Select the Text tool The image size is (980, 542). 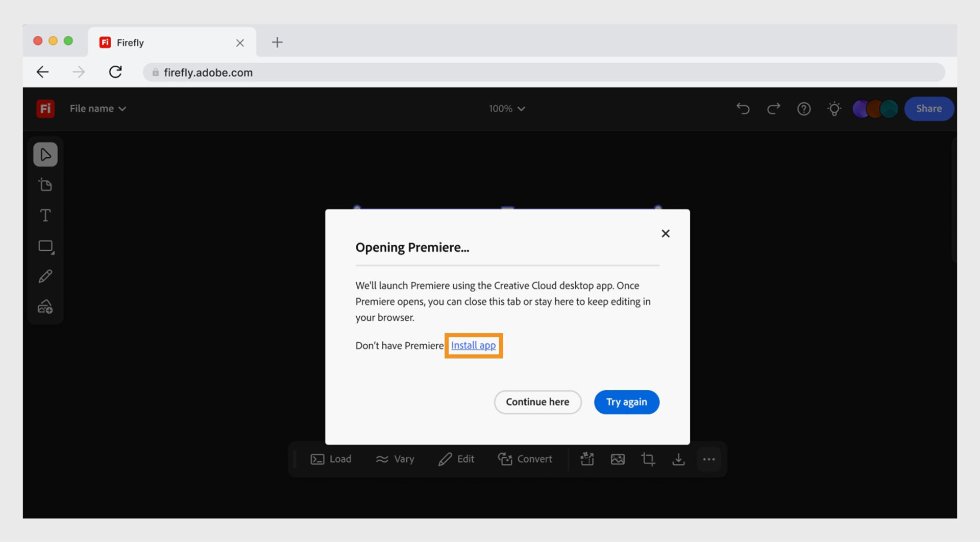45,215
